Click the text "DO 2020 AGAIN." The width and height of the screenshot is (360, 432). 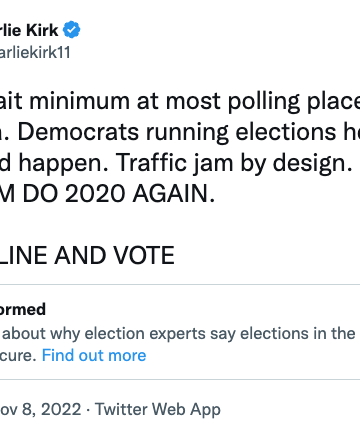pyautogui.click(x=119, y=194)
